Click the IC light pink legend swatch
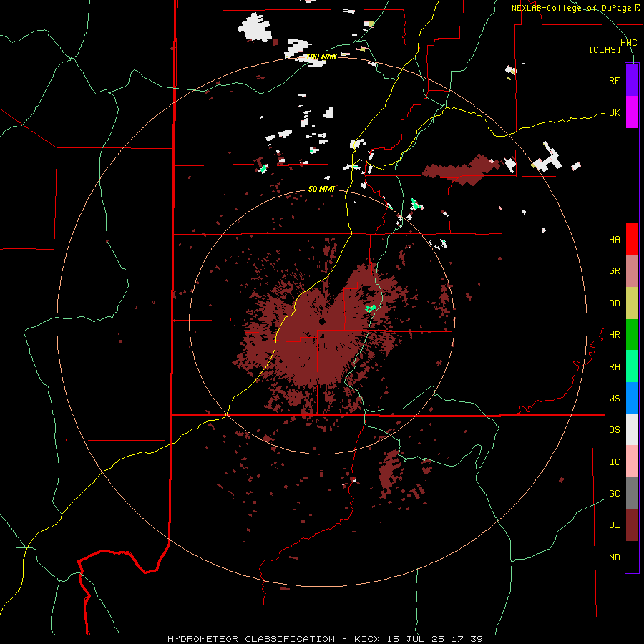The height and width of the screenshot is (644, 644). (632, 462)
